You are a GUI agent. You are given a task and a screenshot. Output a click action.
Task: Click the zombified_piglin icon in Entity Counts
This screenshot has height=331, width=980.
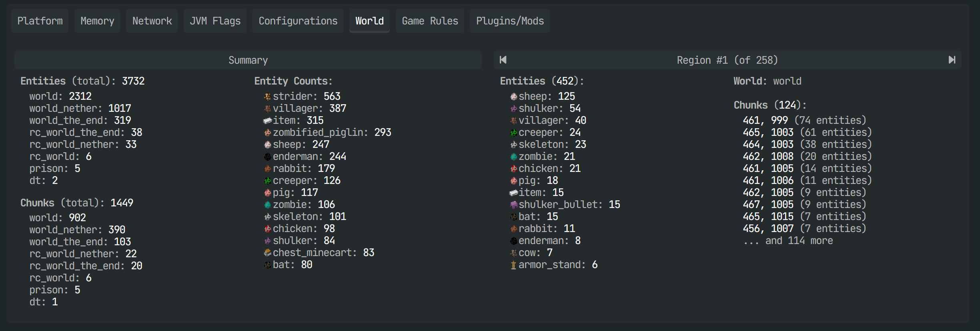(267, 133)
